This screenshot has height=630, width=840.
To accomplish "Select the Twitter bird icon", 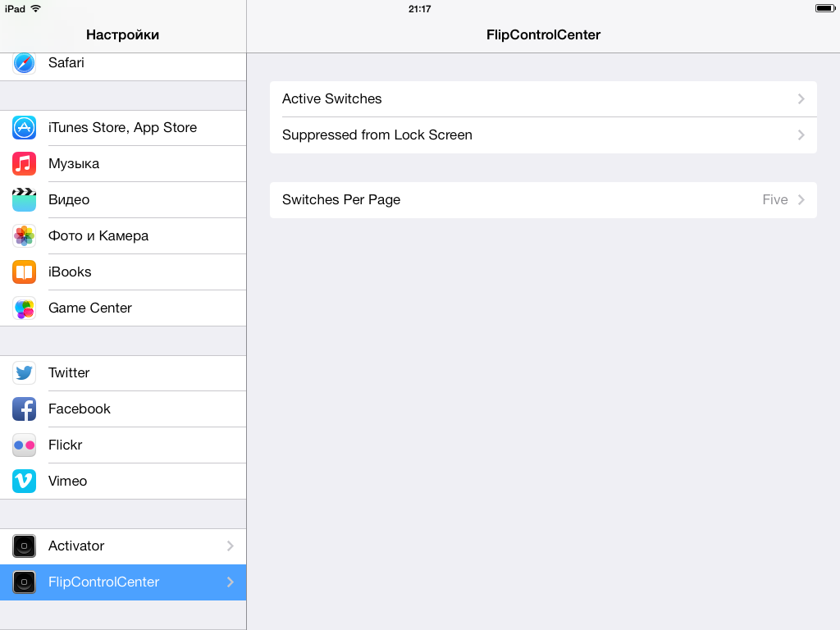I will [24, 373].
